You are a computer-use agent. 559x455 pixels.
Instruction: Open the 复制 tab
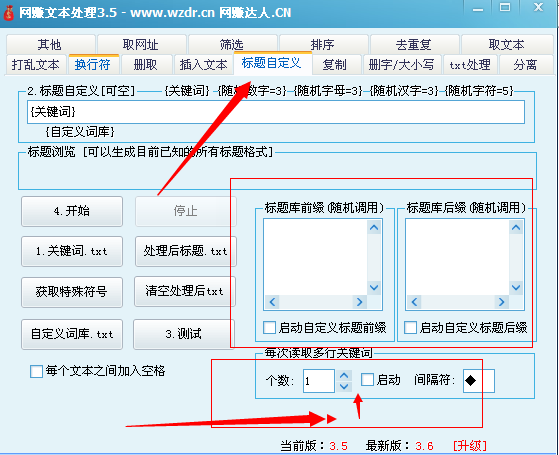[336, 65]
